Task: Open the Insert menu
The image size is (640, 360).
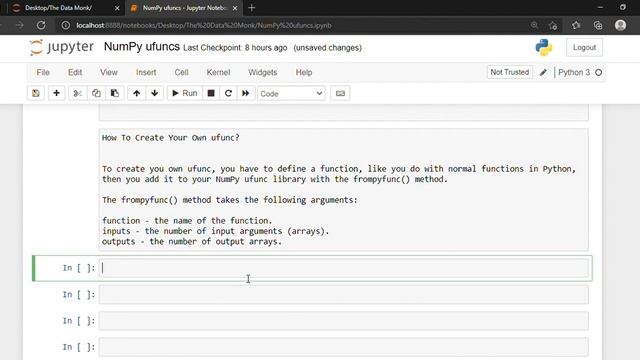Action: pyautogui.click(x=146, y=72)
